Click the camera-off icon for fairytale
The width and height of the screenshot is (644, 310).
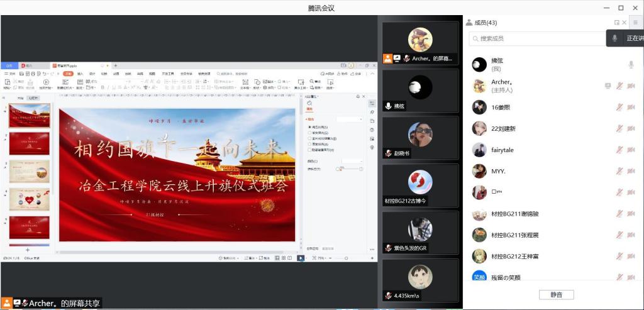tap(631, 150)
